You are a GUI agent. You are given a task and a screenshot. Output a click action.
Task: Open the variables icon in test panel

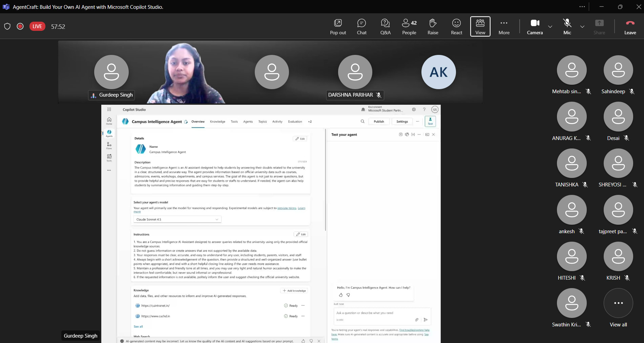click(413, 135)
